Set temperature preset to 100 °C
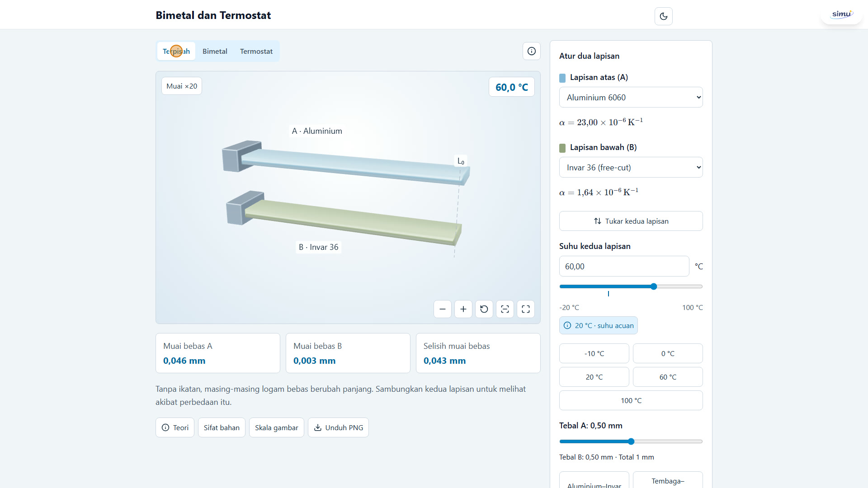 (x=631, y=400)
